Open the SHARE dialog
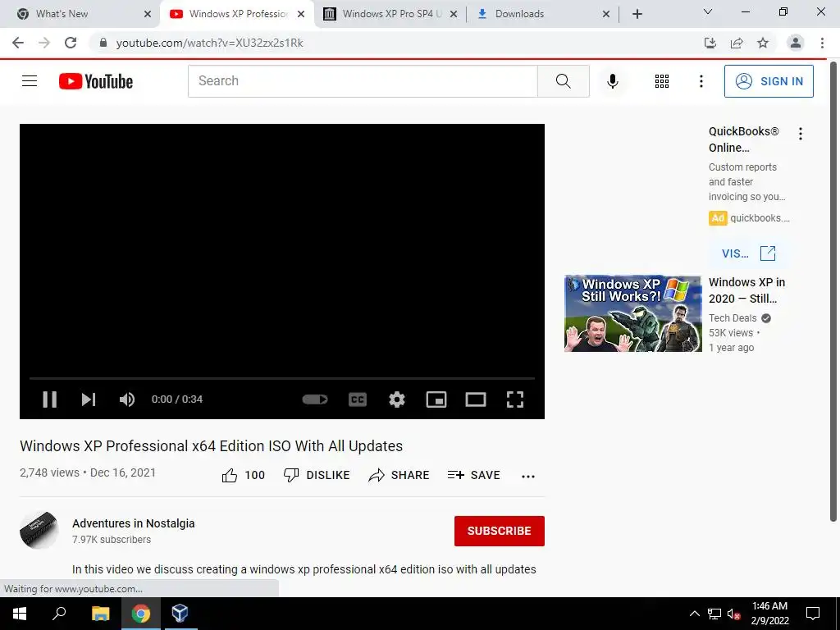This screenshot has height=630, width=840. [399, 475]
